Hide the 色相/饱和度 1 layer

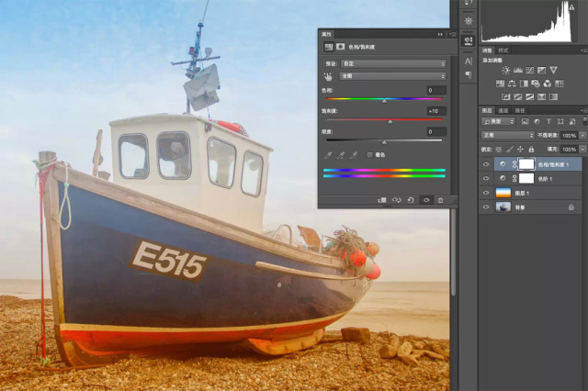click(x=486, y=163)
